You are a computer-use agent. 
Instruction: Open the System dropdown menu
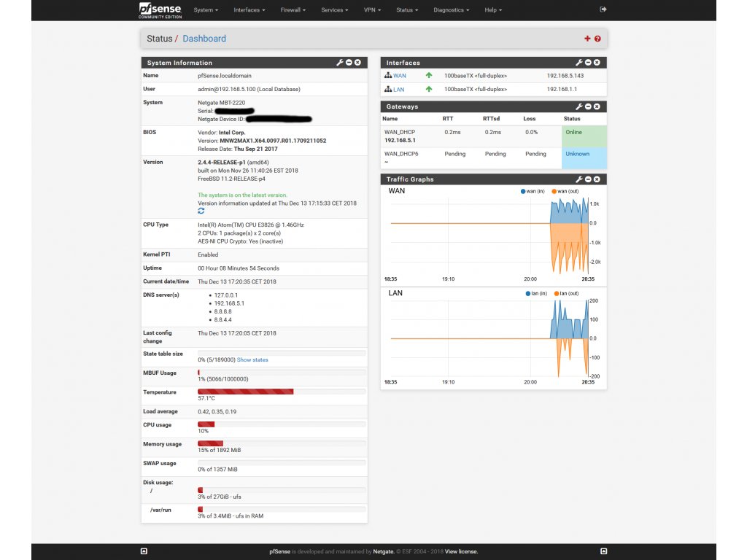pos(206,10)
